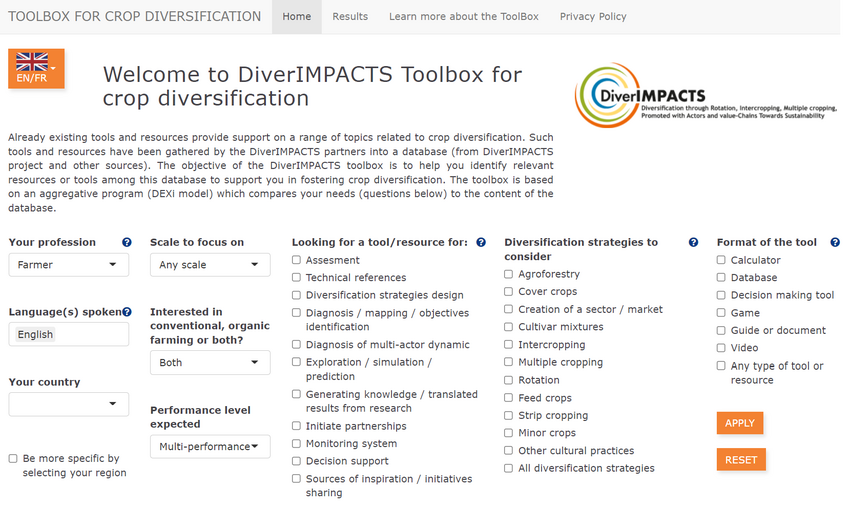Check Calculator format

[721, 260]
